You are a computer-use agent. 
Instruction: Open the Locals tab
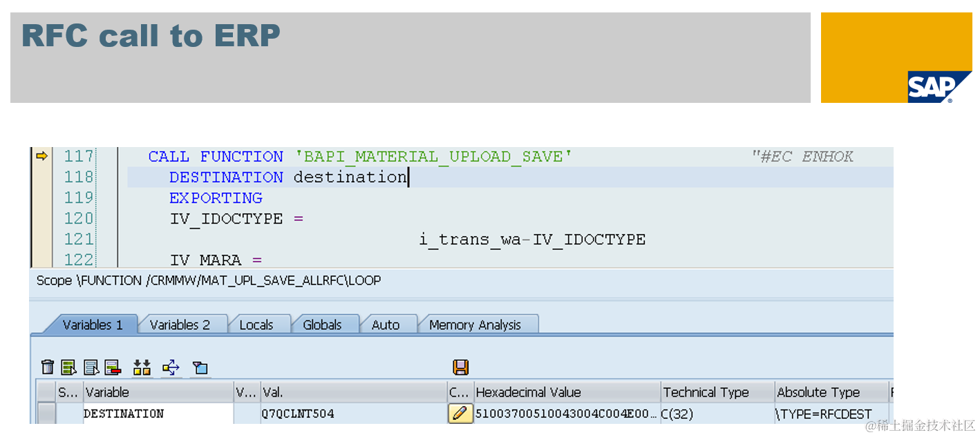256,324
